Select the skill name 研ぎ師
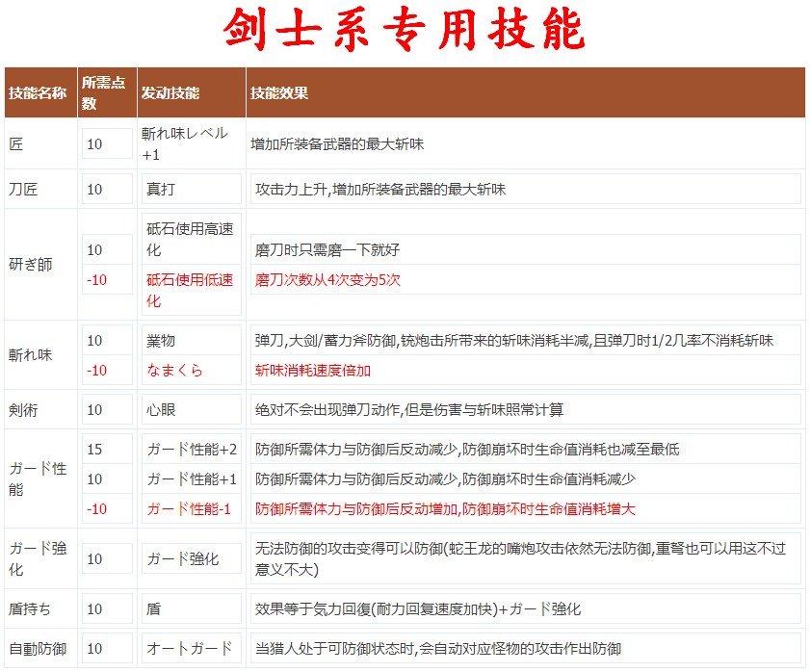 [x=31, y=264]
